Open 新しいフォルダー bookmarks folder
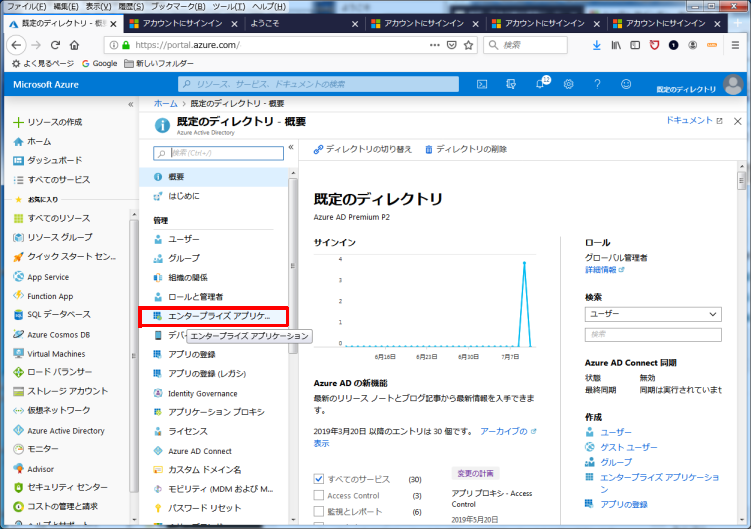The height and width of the screenshot is (529, 751). pos(159,63)
